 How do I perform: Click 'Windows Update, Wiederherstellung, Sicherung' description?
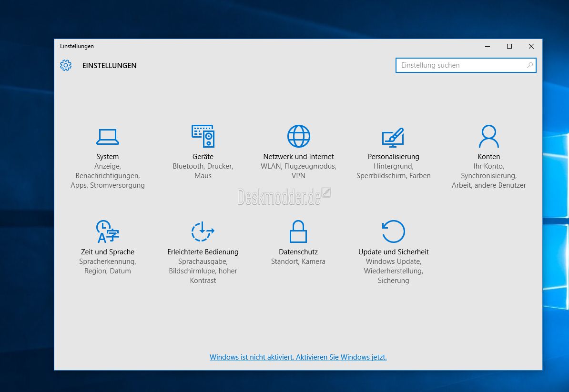point(393,271)
